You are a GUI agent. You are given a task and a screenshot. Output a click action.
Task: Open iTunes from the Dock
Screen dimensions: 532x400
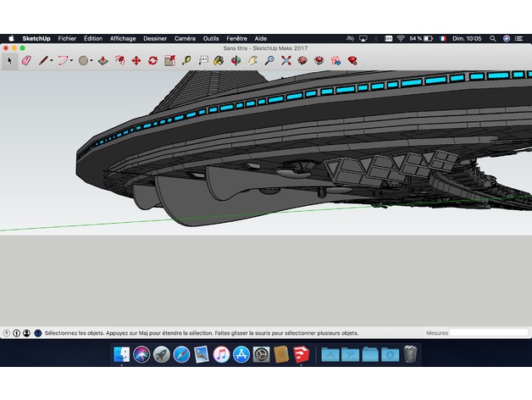click(221, 354)
